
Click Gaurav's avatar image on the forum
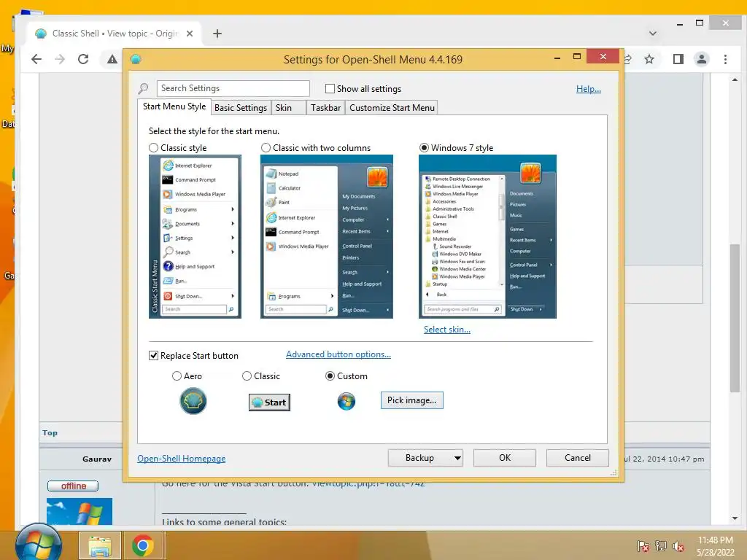(x=80, y=511)
